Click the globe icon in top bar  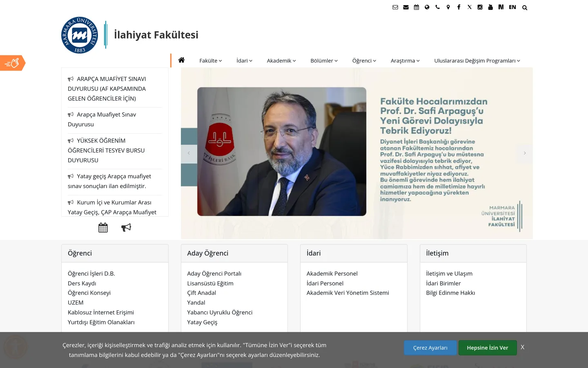click(x=427, y=7)
